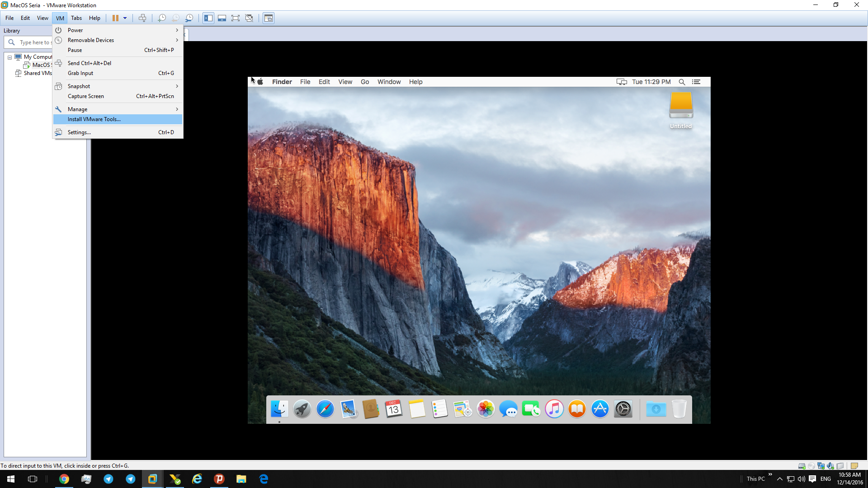Image resolution: width=868 pixels, height=488 pixels.
Task: Expand the Removable Devices submenu
Action: (x=118, y=40)
